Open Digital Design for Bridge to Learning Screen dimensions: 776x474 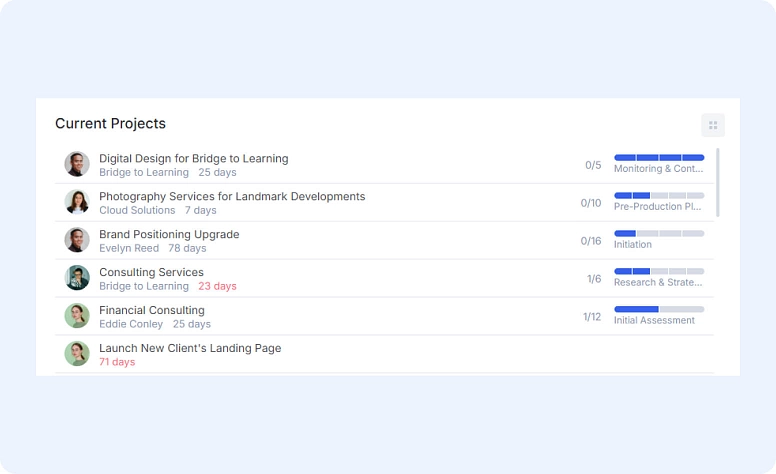[x=193, y=158]
